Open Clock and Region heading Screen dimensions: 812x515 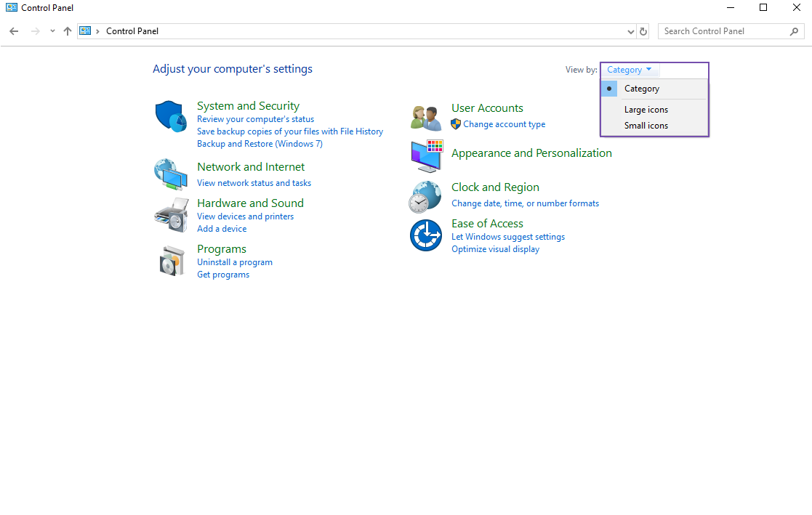point(495,187)
